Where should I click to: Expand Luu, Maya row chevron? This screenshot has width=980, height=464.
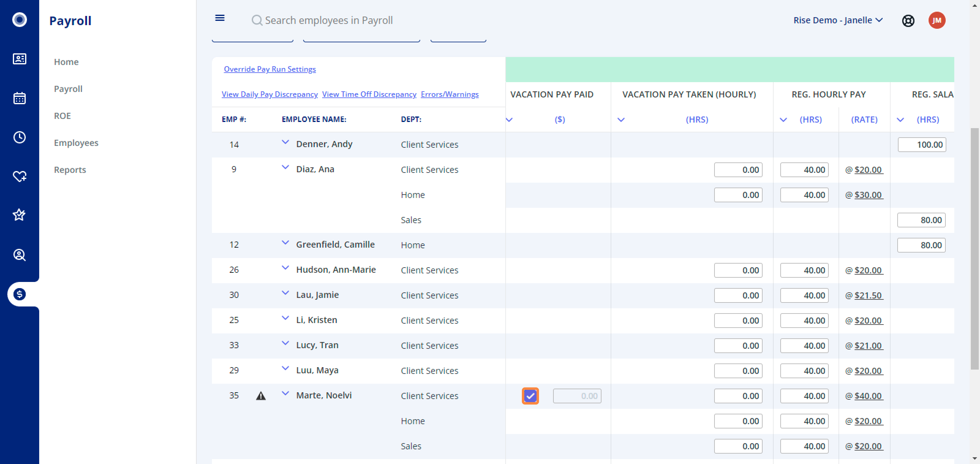click(285, 368)
